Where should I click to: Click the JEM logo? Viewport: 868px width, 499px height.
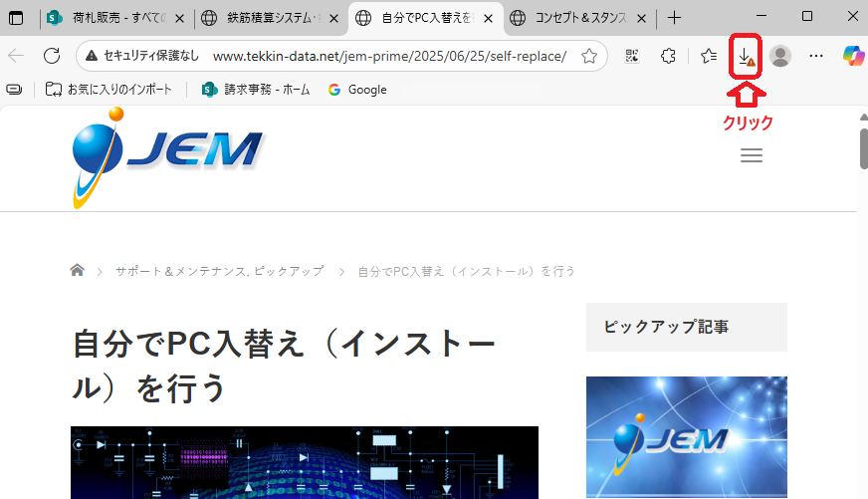(x=168, y=157)
